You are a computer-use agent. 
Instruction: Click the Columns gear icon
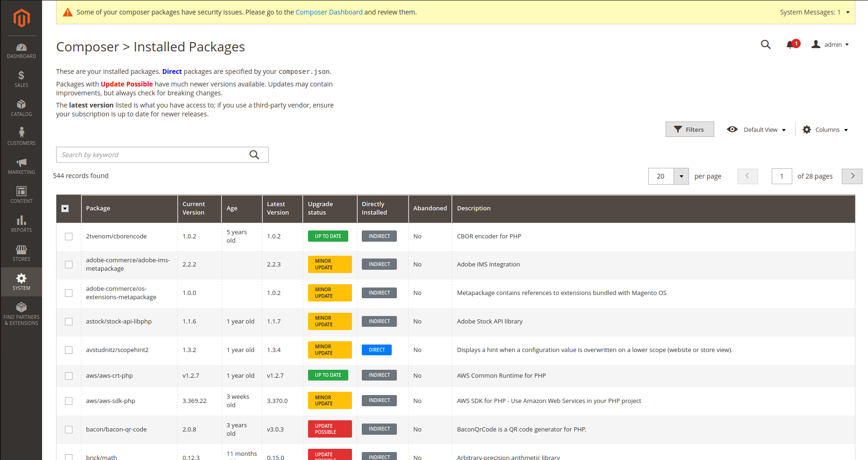pyautogui.click(x=807, y=129)
